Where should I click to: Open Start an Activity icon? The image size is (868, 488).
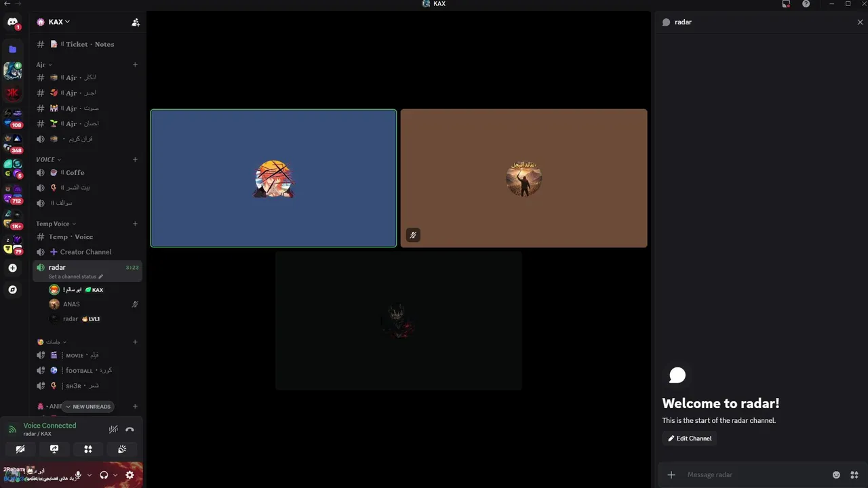point(88,449)
